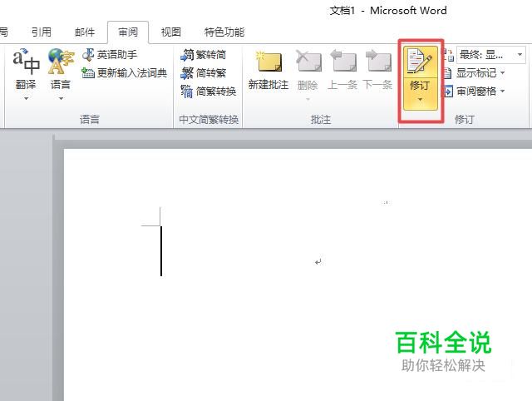
Task: Go to previous comment 上一条
Action: [342, 71]
